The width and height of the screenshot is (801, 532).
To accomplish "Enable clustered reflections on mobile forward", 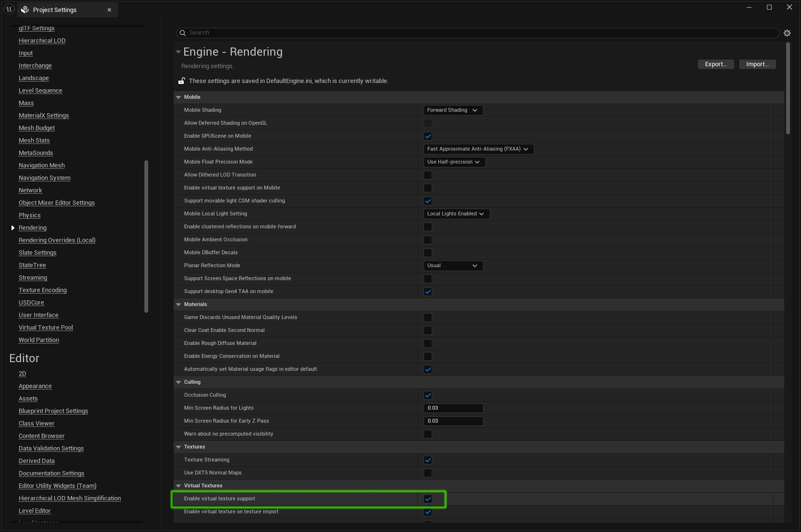I will click(428, 227).
